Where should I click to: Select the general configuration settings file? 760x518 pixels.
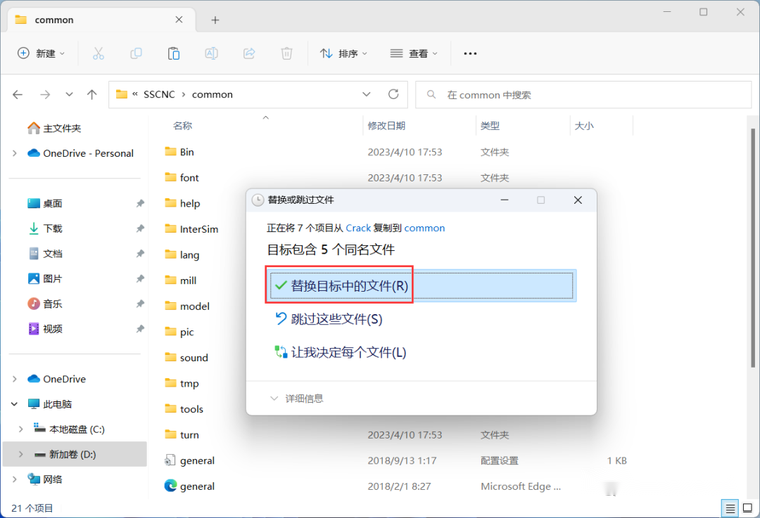(x=190, y=460)
